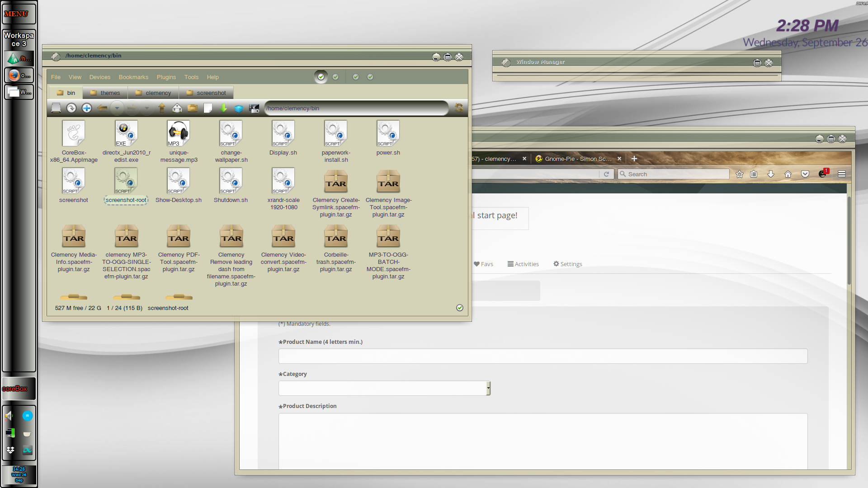Go forward using the right arrow icon
The height and width of the screenshot is (488, 868).
click(132, 108)
